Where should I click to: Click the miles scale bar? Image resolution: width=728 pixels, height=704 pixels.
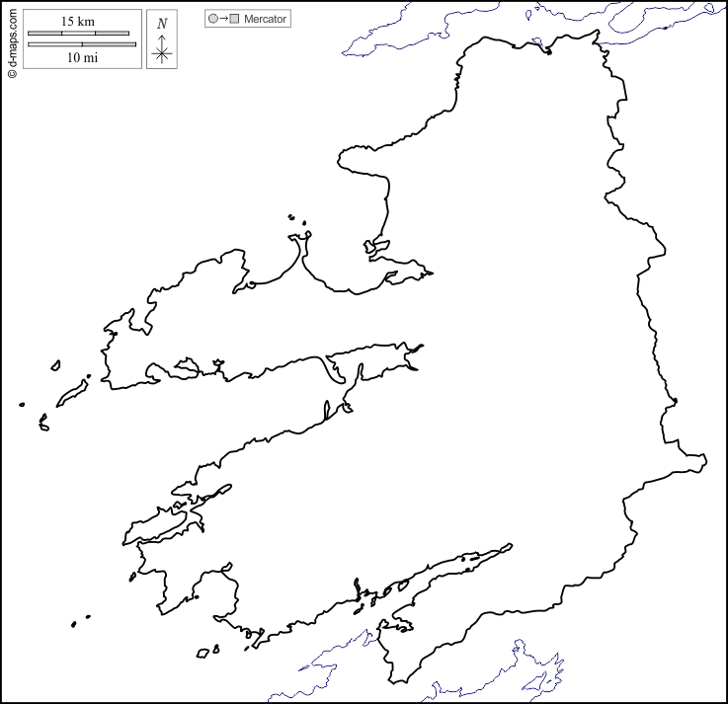tap(82, 44)
